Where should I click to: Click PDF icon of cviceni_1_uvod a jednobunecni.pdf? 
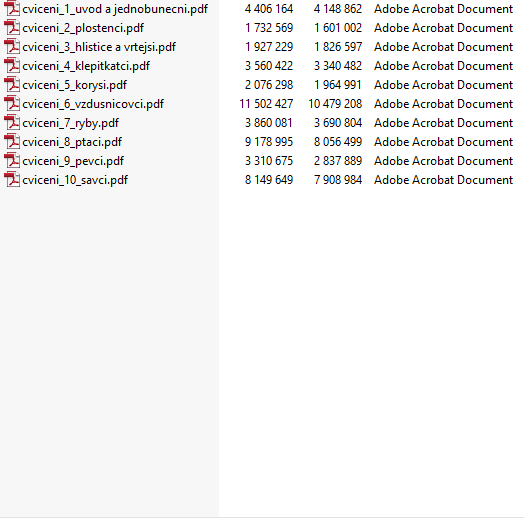click(12, 8)
